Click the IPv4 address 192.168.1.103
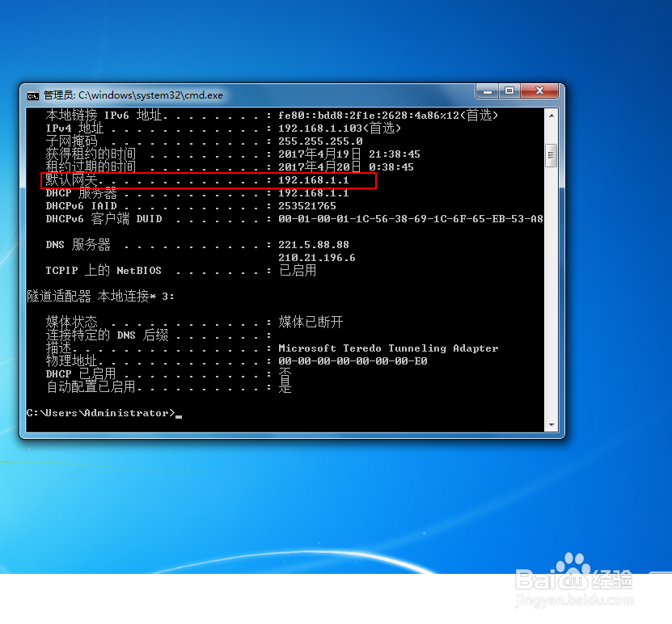 [x=320, y=129]
